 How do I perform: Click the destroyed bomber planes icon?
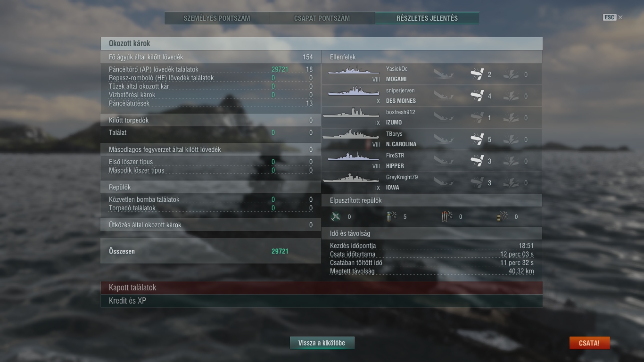[x=391, y=216]
